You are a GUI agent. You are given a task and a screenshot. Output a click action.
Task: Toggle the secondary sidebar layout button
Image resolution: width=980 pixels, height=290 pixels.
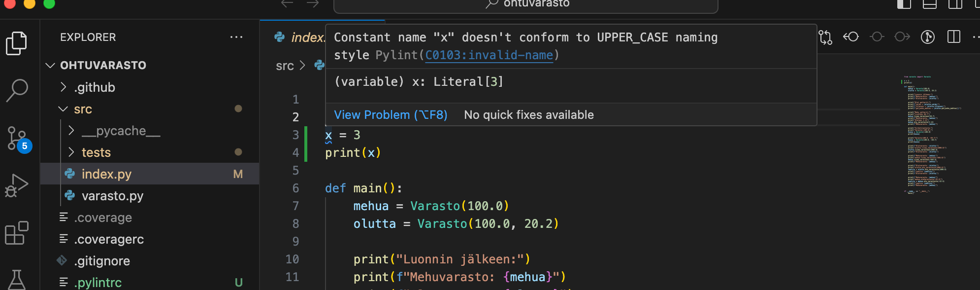955,4
